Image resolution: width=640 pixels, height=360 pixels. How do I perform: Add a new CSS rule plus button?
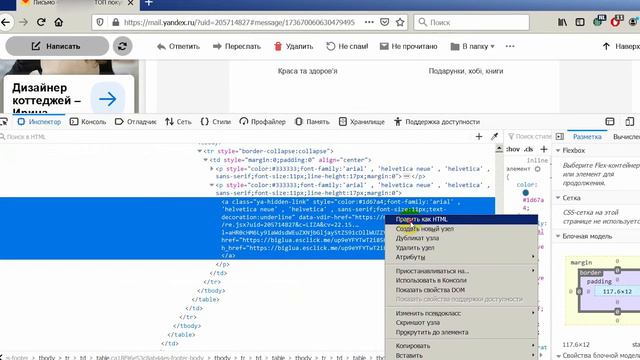click(x=544, y=149)
